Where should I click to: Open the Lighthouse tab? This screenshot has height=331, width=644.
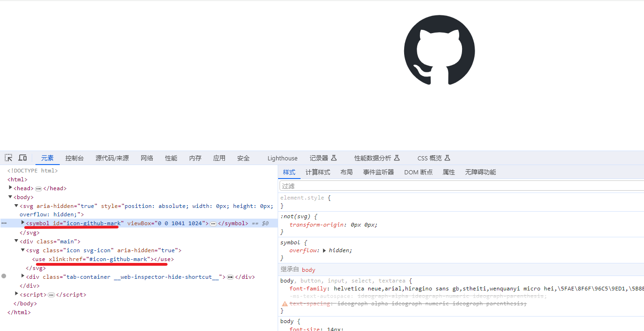click(x=282, y=158)
